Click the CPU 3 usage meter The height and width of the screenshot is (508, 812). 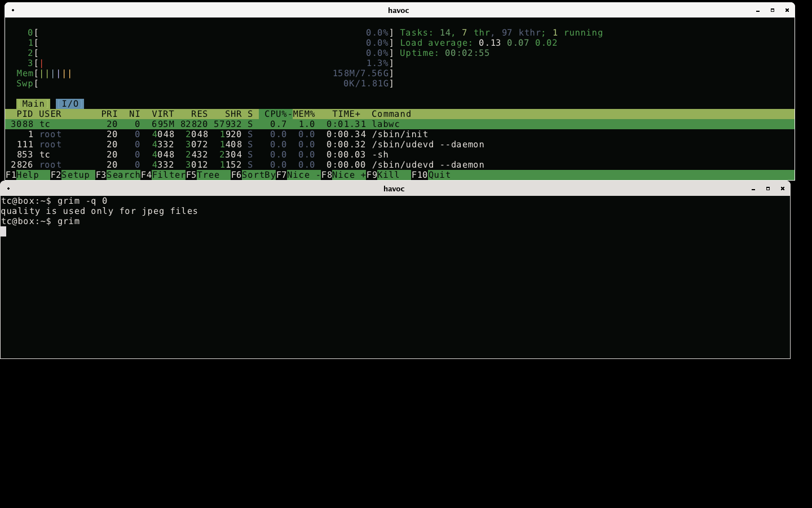click(211, 63)
